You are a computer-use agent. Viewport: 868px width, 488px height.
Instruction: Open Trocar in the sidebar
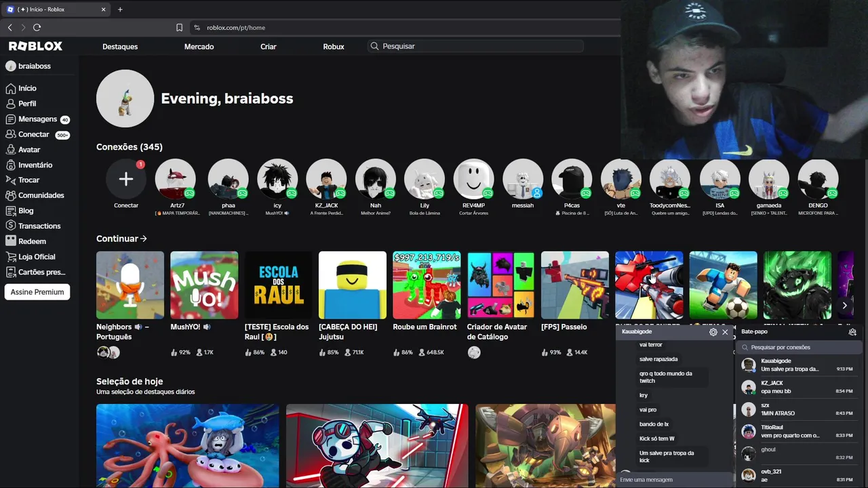(x=22, y=180)
